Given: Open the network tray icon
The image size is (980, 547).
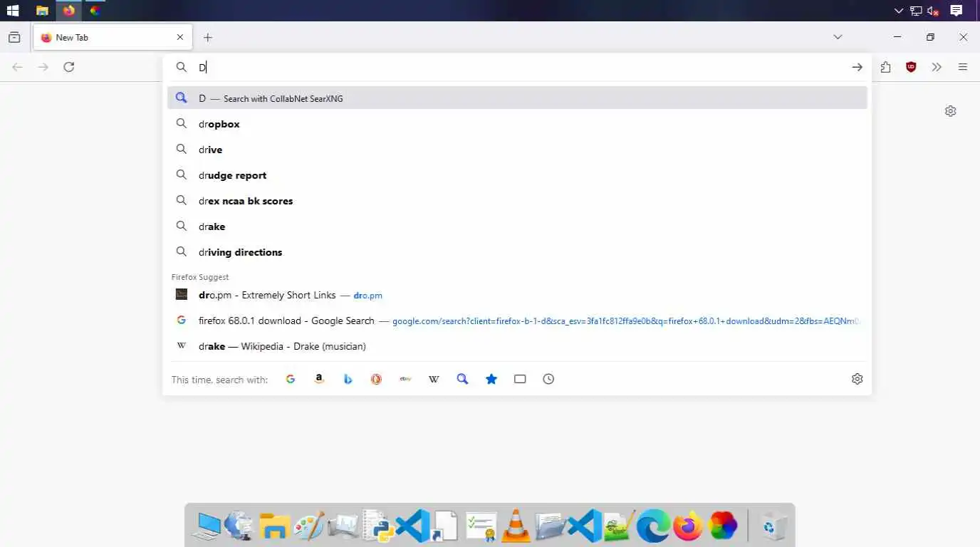Looking at the screenshot, I should [x=916, y=11].
